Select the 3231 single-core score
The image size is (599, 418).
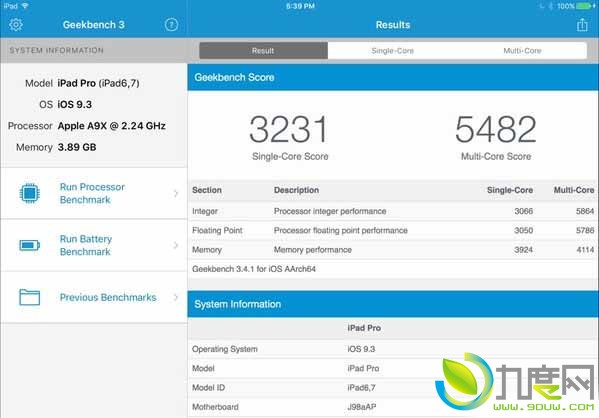[x=289, y=129]
